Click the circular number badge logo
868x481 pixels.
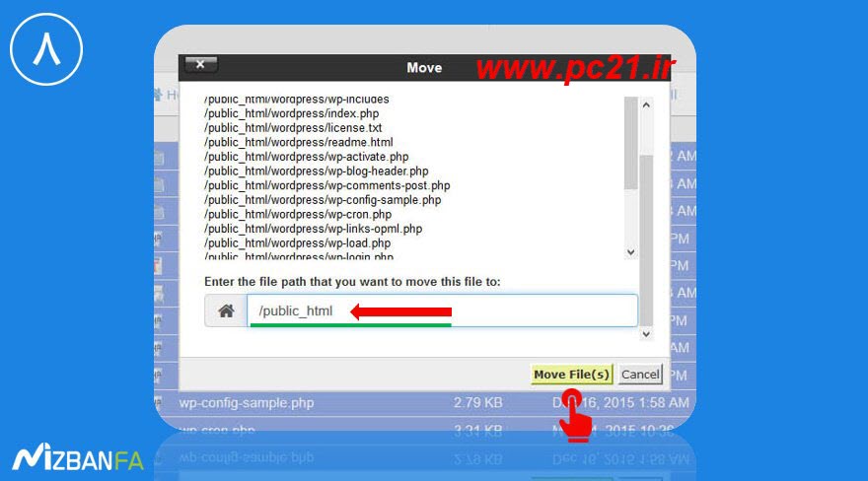click(46, 49)
